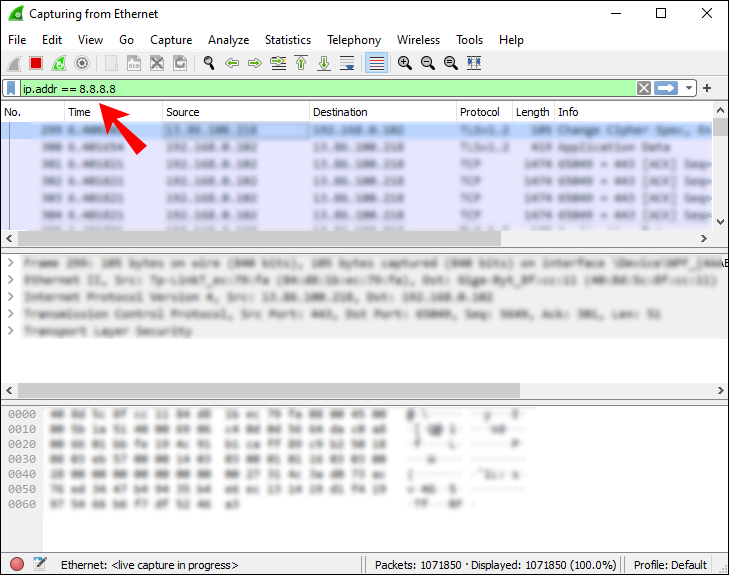Sort packets by Protocol column header
Image resolution: width=729 pixels, height=575 pixels.
click(484, 112)
